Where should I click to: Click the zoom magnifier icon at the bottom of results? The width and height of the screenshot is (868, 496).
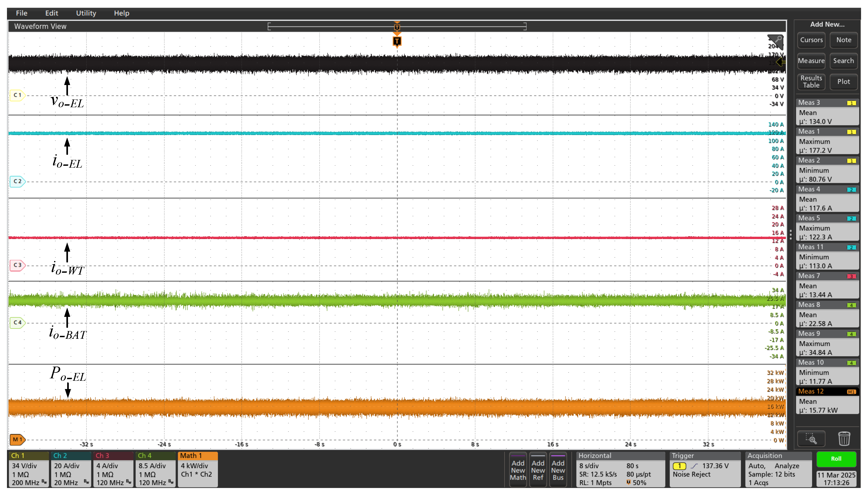click(x=811, y=439)
